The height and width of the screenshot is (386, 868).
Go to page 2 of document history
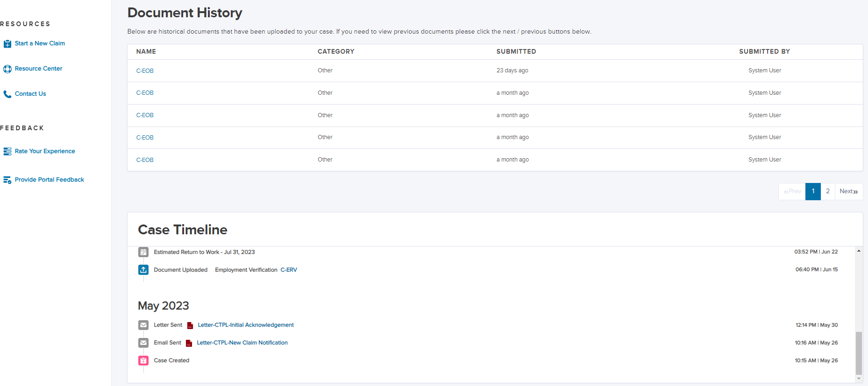point(827,191)
